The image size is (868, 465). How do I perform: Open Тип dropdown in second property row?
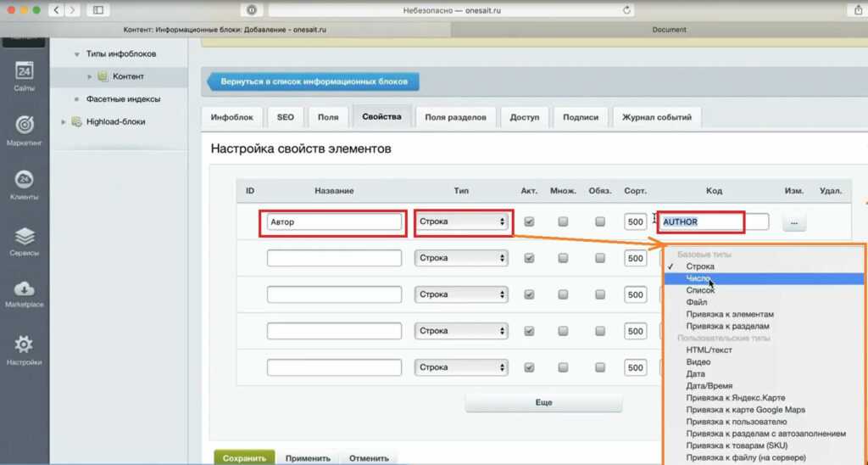click(x=461, y=258)
